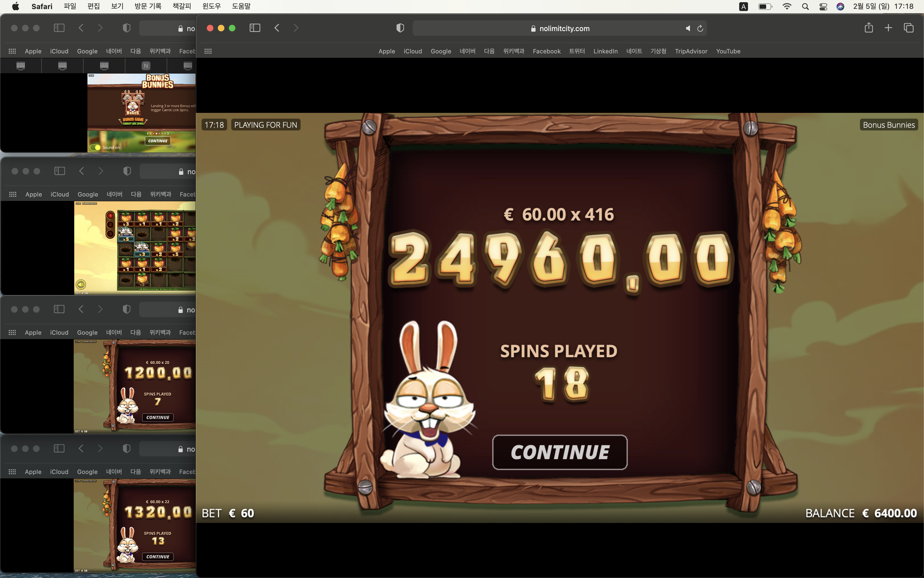This screenshot has height=578, width=924.
Task: Click CONTINUE in the window showing 1200,00
Action: (158, 418)
